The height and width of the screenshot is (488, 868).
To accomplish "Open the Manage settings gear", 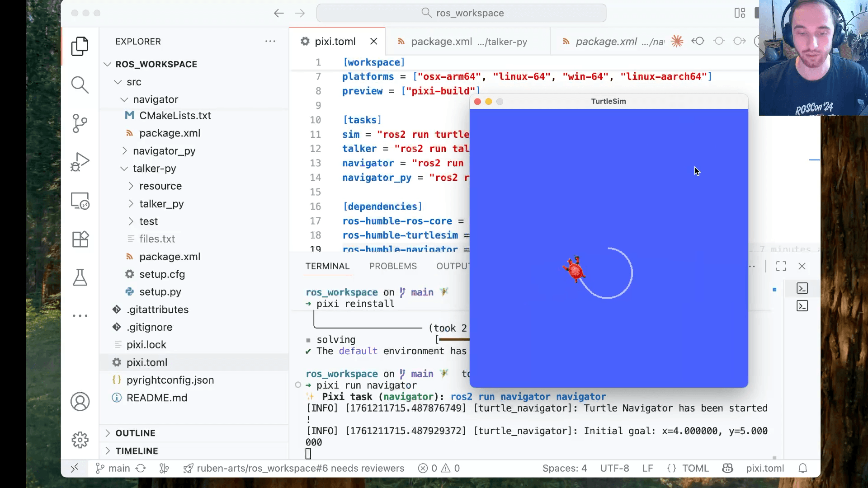I will pyautogui.click(x=80, y=439).
